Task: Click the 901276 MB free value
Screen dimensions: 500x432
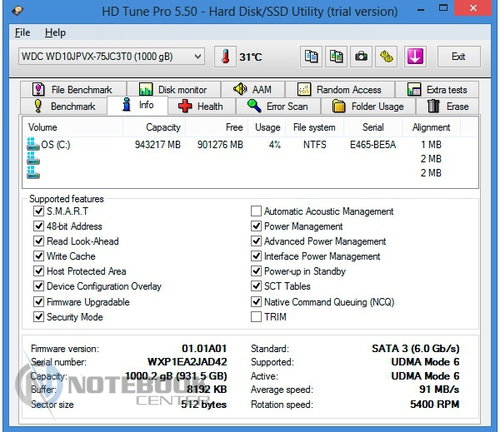Action: click(x=220, y=145)
